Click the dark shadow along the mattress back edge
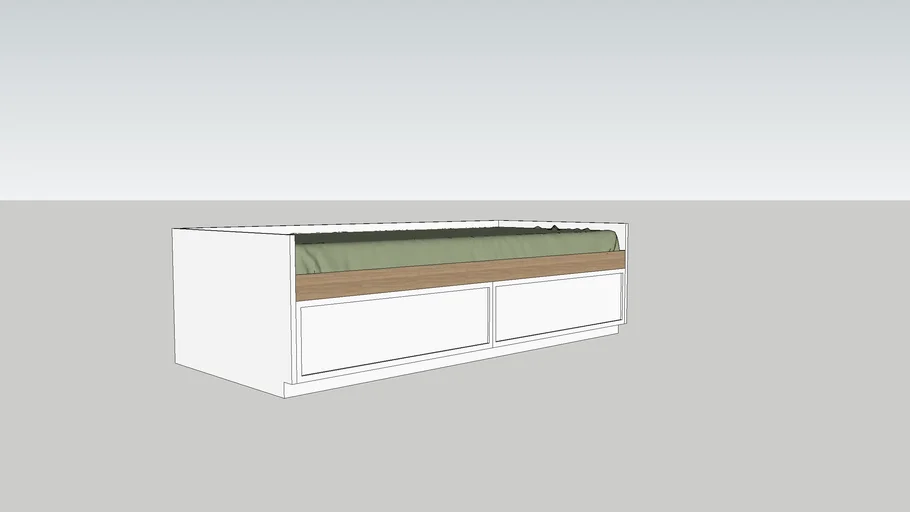This screenshot has width=910, height=512. click(420, 237)
